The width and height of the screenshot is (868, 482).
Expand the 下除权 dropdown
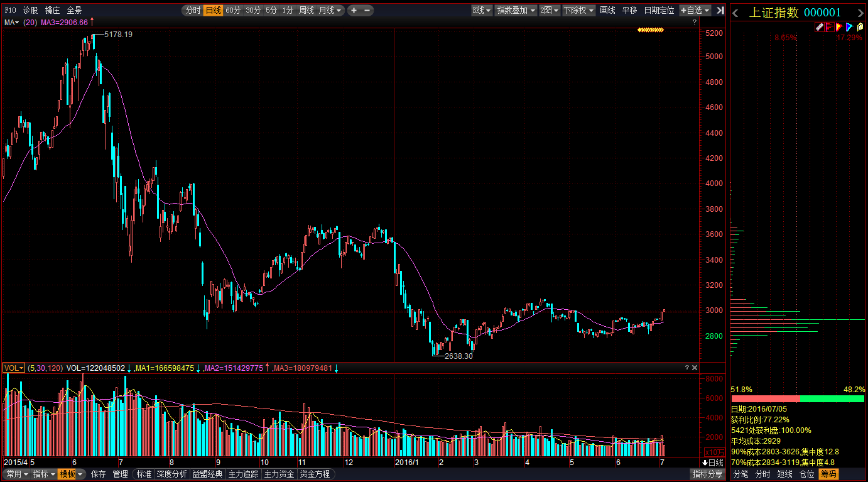click(x=578, y=10)
